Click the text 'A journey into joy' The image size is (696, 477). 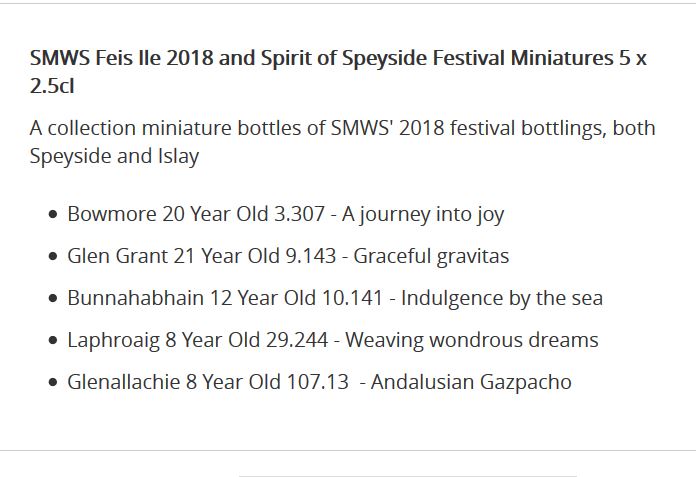[423, 215]
